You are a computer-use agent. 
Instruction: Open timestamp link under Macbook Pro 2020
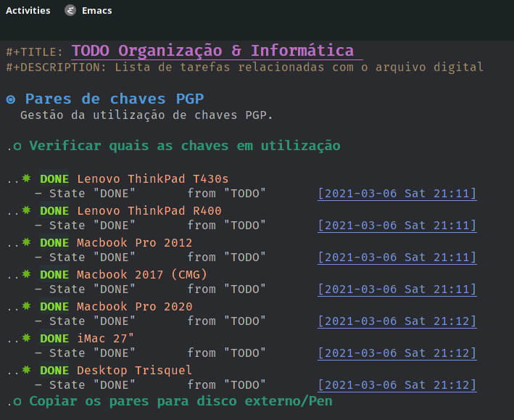(x=397, y=321)
